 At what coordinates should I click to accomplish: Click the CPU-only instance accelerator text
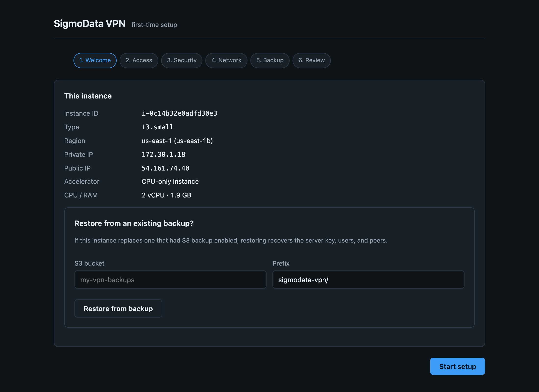pos(170,182)
